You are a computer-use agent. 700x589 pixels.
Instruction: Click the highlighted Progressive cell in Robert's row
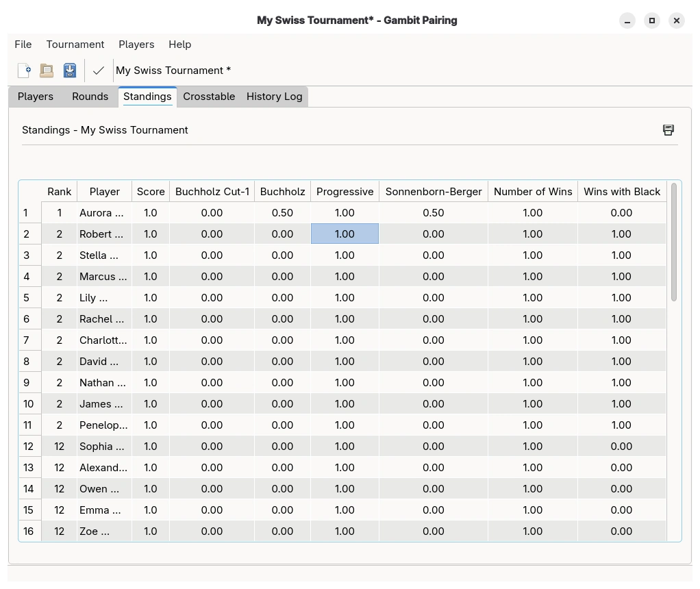click(x=345, y=234)
